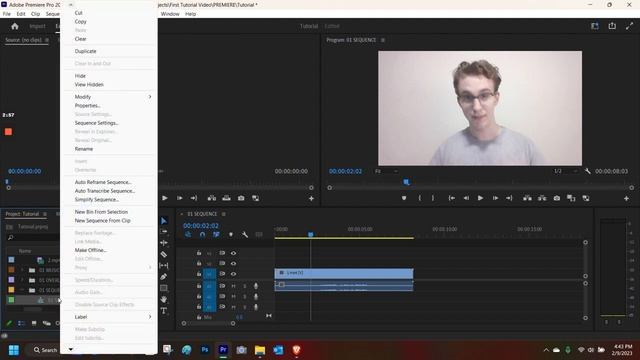640x360 pixels.
Task: Step back one frame in Program monitor
Action: tap(466, 198)
